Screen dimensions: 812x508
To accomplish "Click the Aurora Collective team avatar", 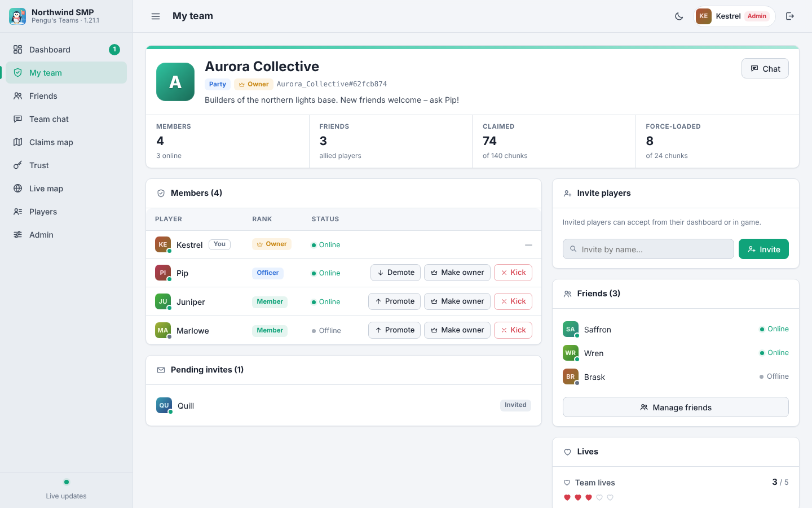I will [x=175, y=82].
